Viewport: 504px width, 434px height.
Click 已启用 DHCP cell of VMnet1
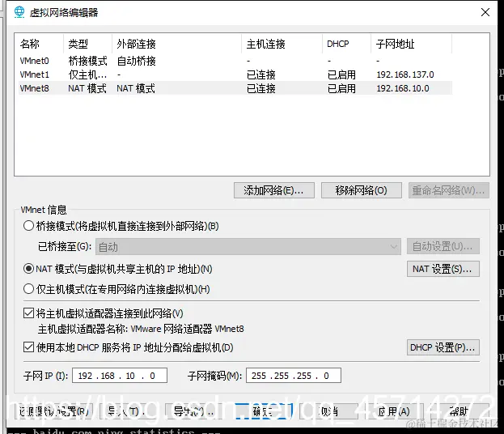tap(341, 74)
